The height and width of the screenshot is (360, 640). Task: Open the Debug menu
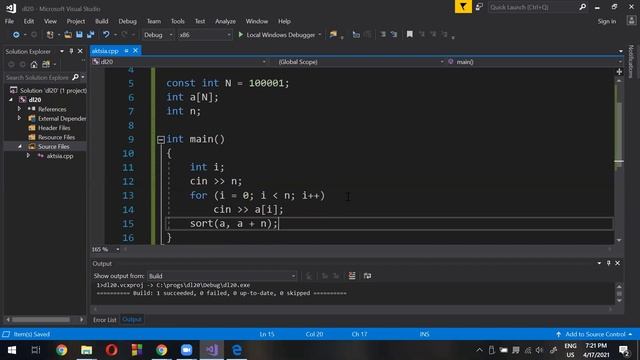coord(127,21)
